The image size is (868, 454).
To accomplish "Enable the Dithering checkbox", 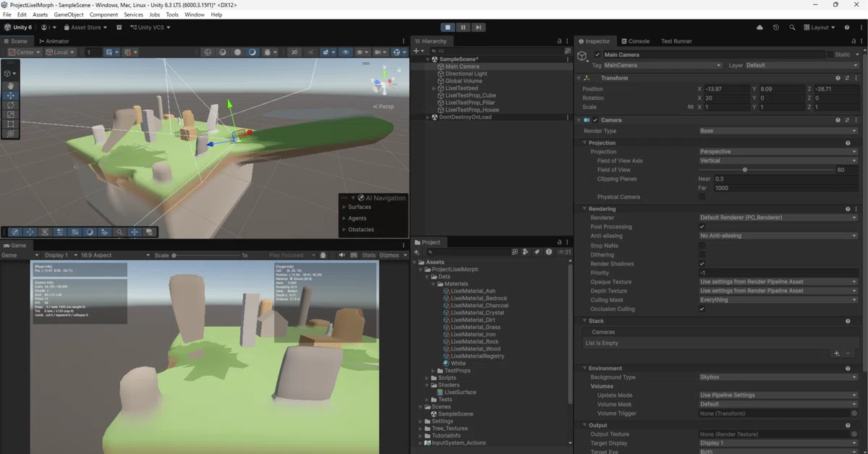I will (x=702, y=255).
